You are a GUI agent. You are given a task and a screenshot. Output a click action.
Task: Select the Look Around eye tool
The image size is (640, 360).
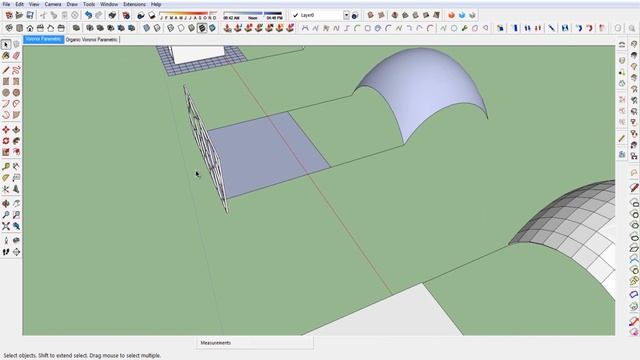(x=16, y=240)
